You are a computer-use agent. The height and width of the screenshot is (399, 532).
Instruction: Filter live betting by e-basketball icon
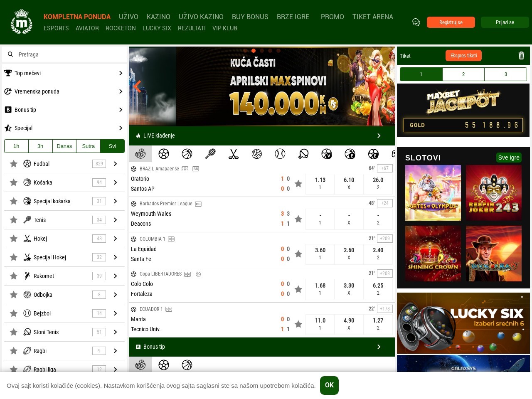click(x=350, y=154)
